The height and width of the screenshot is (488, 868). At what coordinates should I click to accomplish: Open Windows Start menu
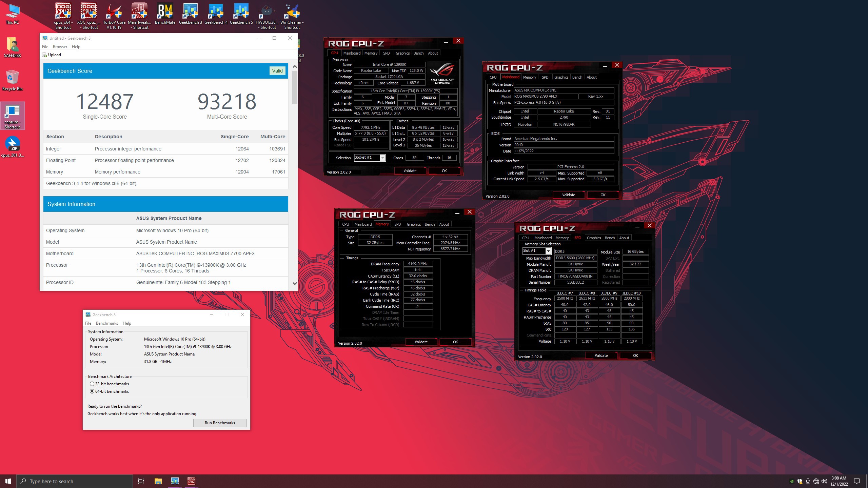point(8,481)
